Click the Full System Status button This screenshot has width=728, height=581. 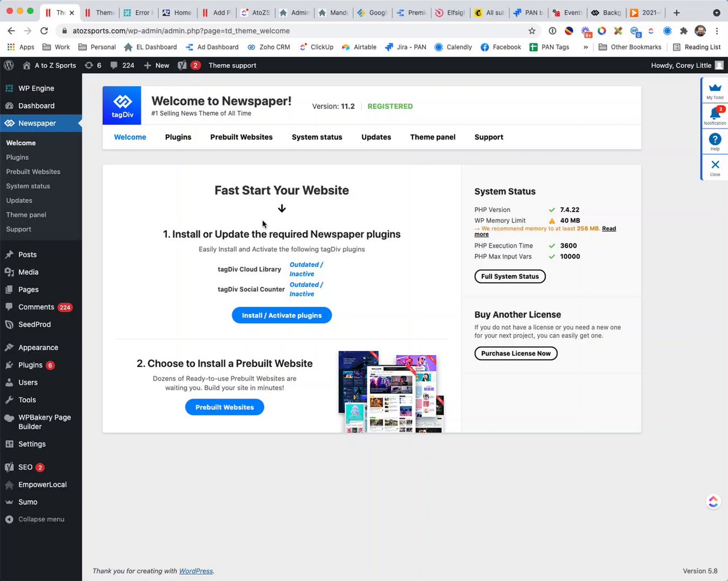(510, 277)
